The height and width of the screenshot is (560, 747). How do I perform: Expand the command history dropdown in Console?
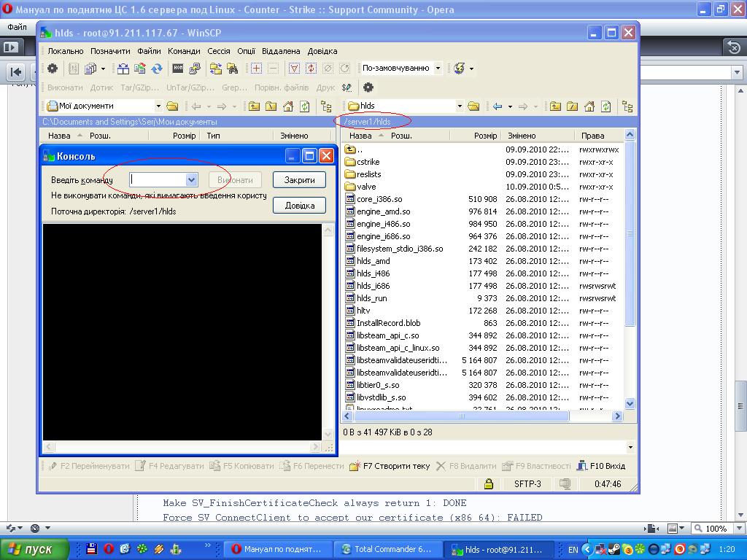191,180
